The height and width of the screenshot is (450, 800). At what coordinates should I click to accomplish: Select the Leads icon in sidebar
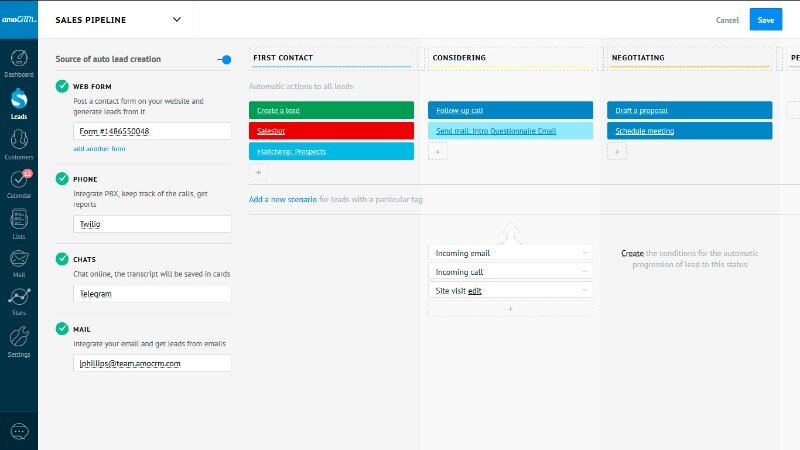18,102
